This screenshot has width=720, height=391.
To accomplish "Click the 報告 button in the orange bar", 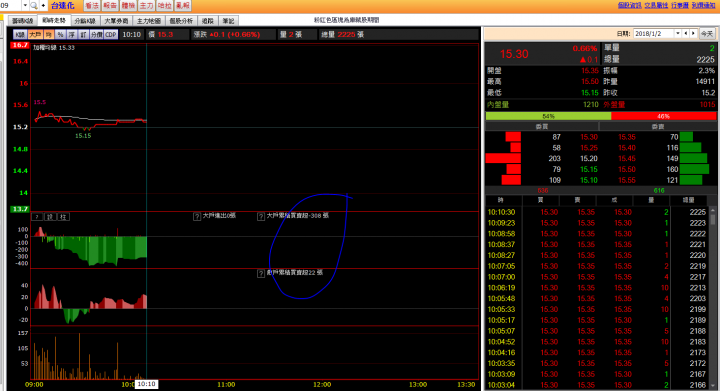I will tap(110, 6).
